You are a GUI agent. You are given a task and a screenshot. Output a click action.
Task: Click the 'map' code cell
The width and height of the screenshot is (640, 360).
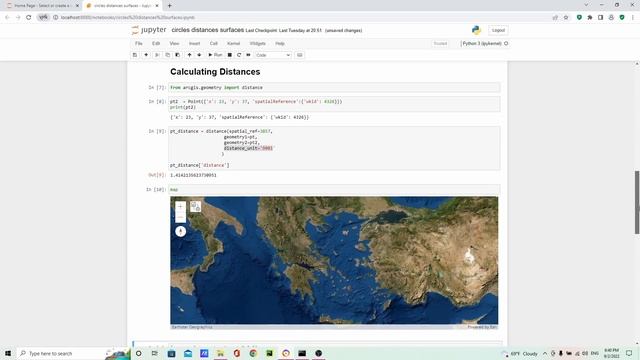(334, 189)
